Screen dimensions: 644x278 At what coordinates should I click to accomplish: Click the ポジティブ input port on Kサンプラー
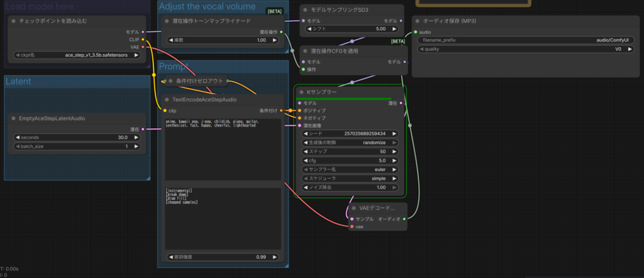pyautogui.click(x=299, y=110)
